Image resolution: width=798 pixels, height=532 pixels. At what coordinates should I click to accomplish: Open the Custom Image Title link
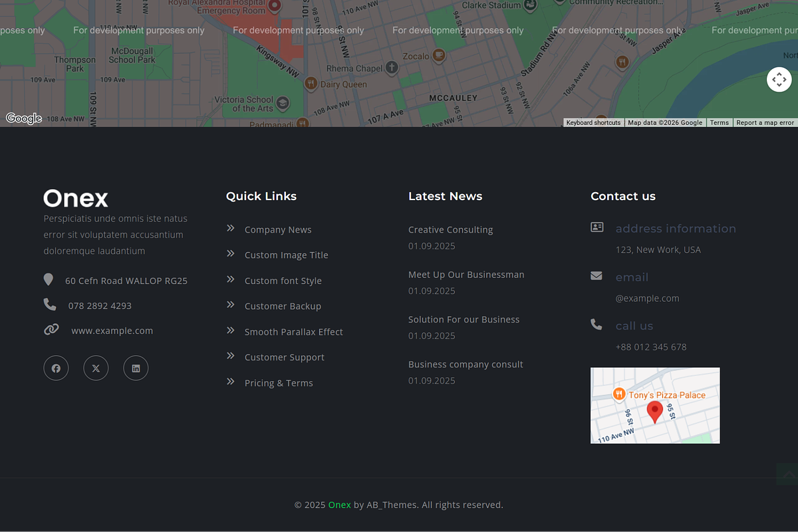click(287, 255)
